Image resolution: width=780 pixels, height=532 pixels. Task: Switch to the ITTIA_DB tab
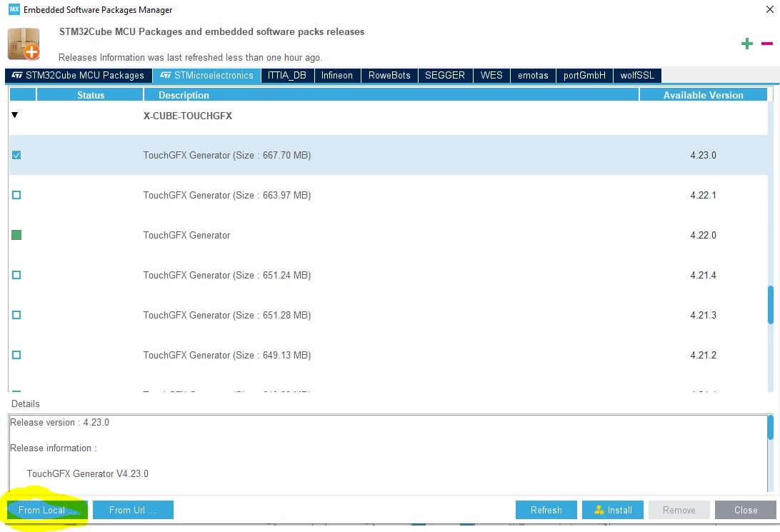[287, 76]
